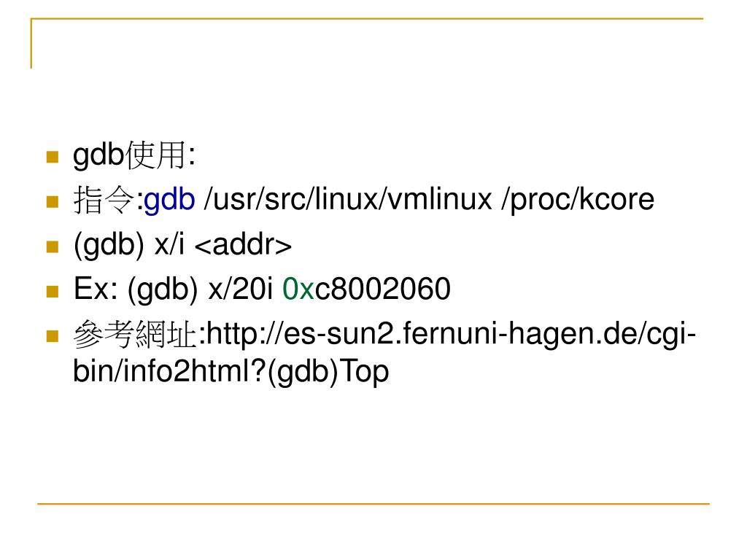747x560 pixels.
Task: Click the "Ex:" label
Action: coord(96,289)
